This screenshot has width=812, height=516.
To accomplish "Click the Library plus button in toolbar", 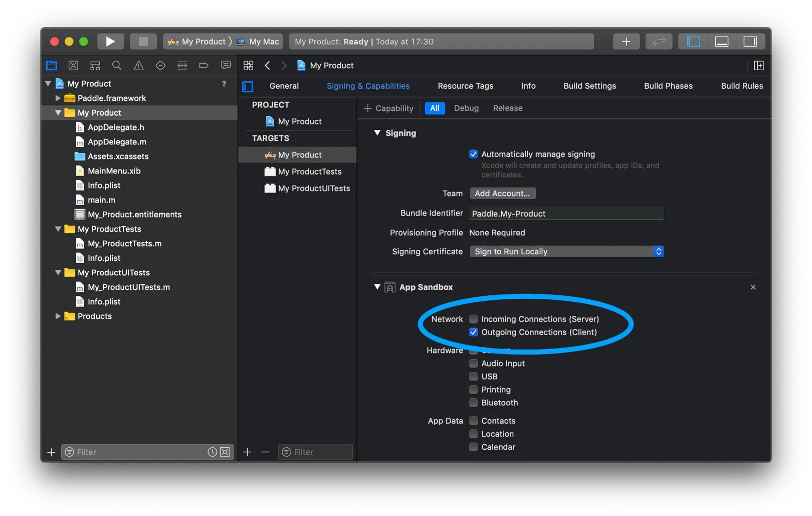I will coord(626,42).
